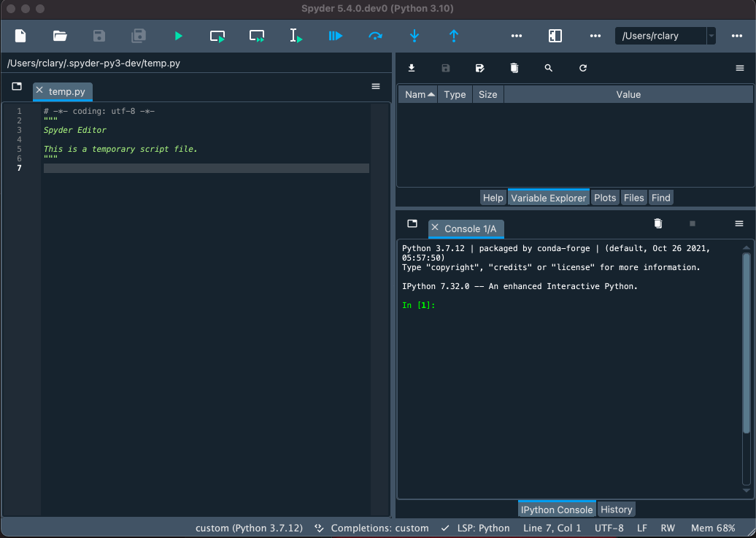Image resolution: width=756 pixels, height=538 pixels.
Task: Select the IPython Console tab
Action: click(x=556, y=510)
